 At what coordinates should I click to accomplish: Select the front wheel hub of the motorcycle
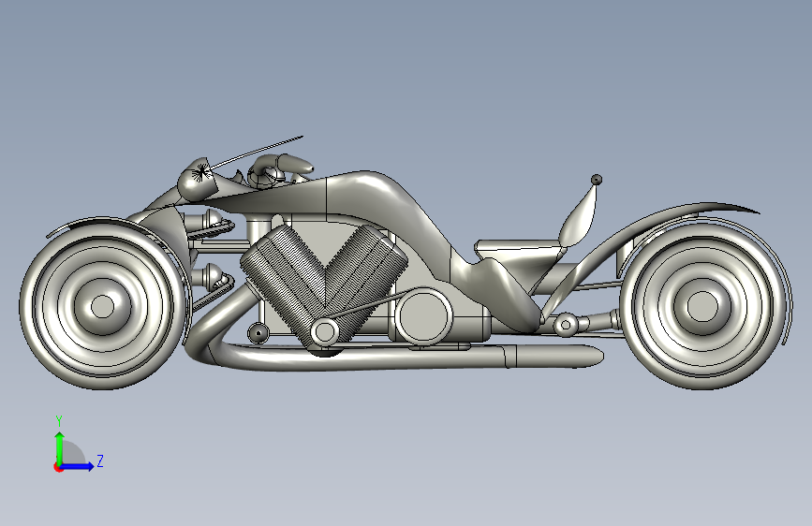point(102,306)
